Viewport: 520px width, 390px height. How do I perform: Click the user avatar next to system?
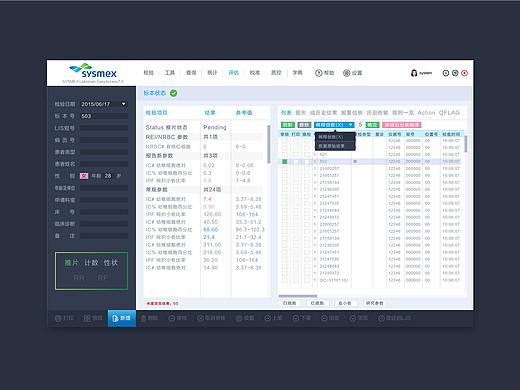tap(414, 73)
